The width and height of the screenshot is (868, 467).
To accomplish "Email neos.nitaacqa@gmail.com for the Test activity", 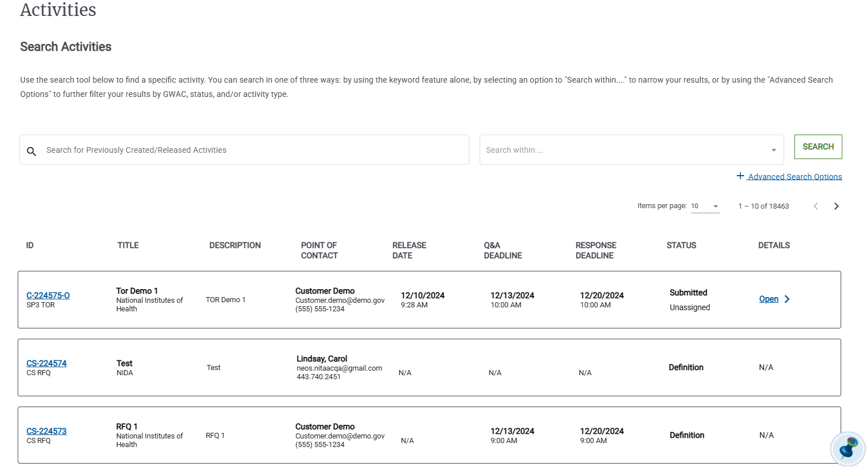I will point(340,368).
